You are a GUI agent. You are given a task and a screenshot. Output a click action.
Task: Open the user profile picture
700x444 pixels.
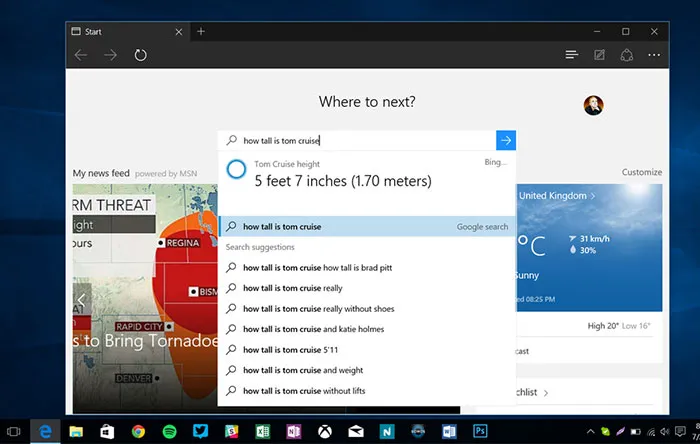coord(593,105)
